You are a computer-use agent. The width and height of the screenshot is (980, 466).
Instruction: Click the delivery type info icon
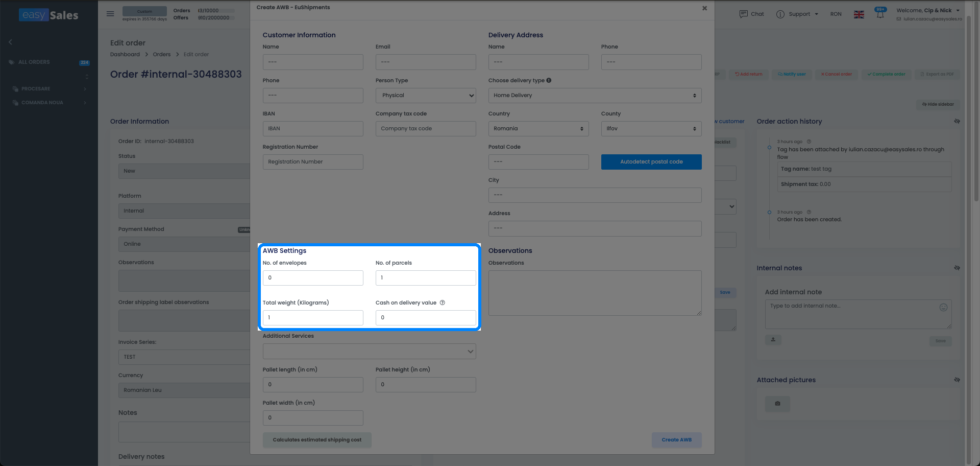[549, 80]
